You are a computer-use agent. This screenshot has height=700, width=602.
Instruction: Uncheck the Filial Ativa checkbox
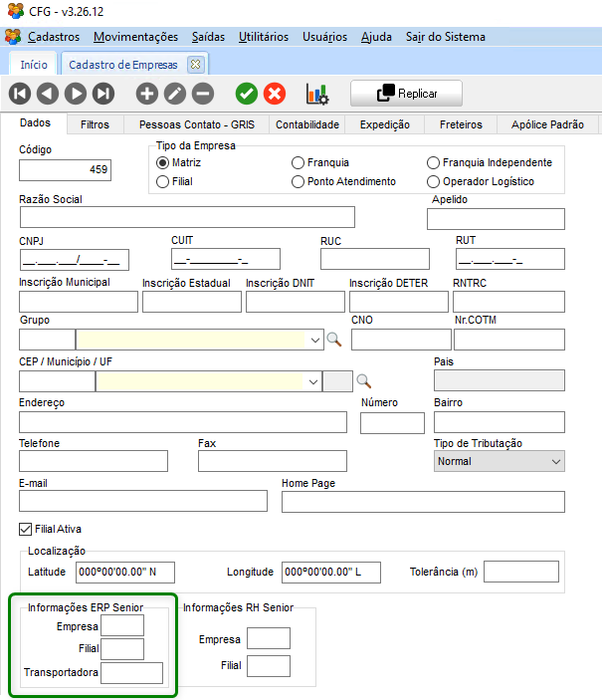[x=26, y=529]
